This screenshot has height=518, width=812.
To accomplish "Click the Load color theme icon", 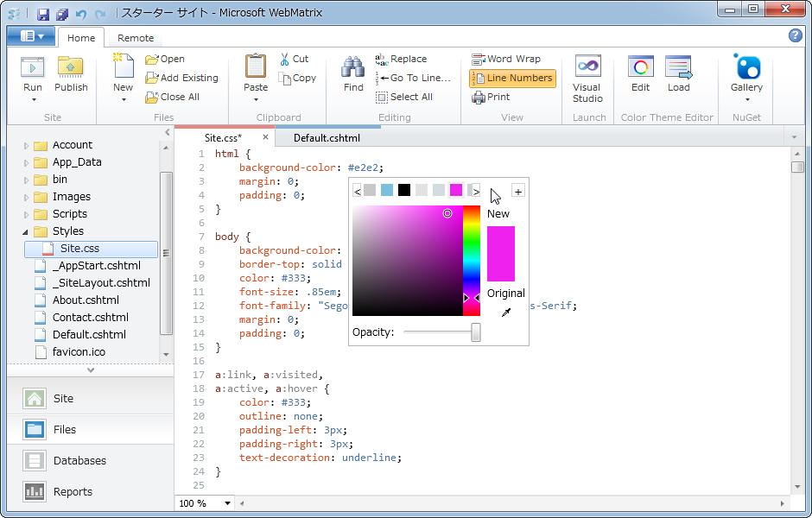I will (679, 68).
